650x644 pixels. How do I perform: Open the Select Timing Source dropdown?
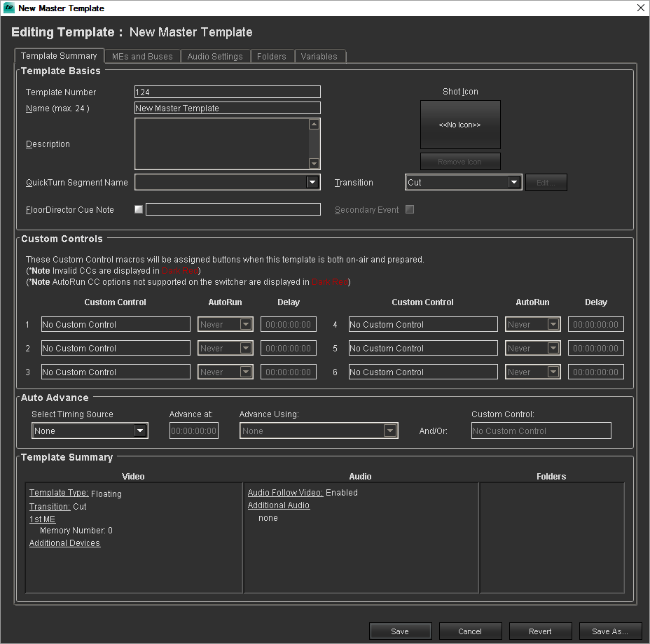tap(139, 430)
